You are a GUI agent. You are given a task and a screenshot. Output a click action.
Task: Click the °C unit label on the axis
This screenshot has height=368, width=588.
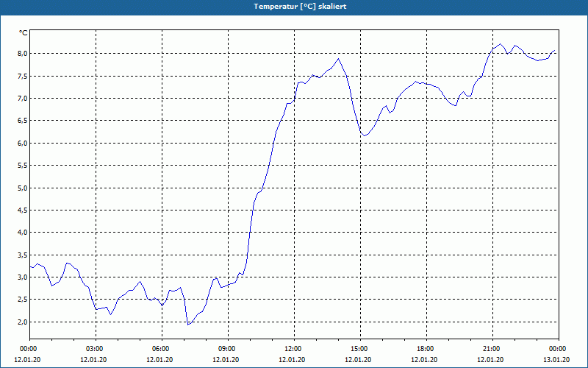24,33
